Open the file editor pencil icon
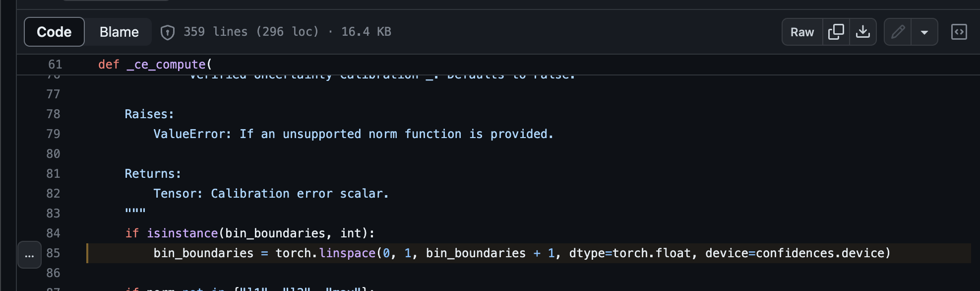 898,31
